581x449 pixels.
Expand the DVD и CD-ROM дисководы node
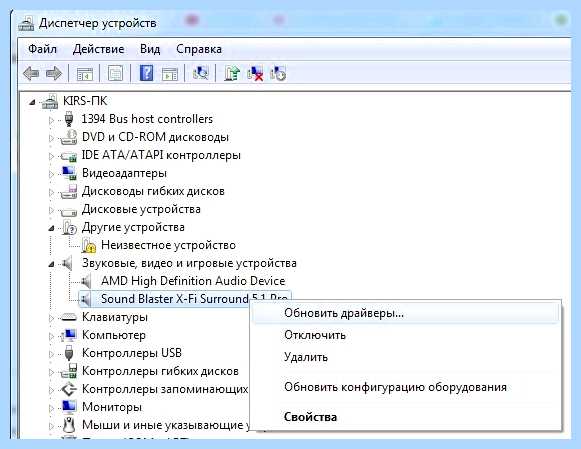pyautogui.click(x=51, y=138)
